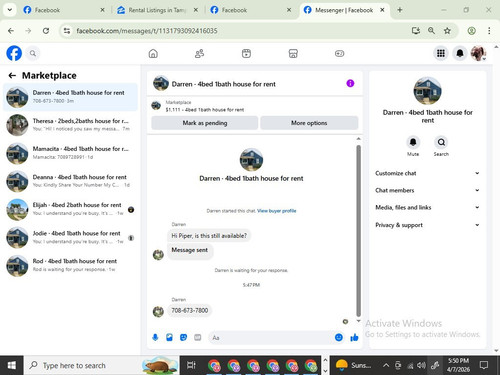Expand Media, files and links section
The height and width of the screenshot is (375, 500).
[427, 207]
